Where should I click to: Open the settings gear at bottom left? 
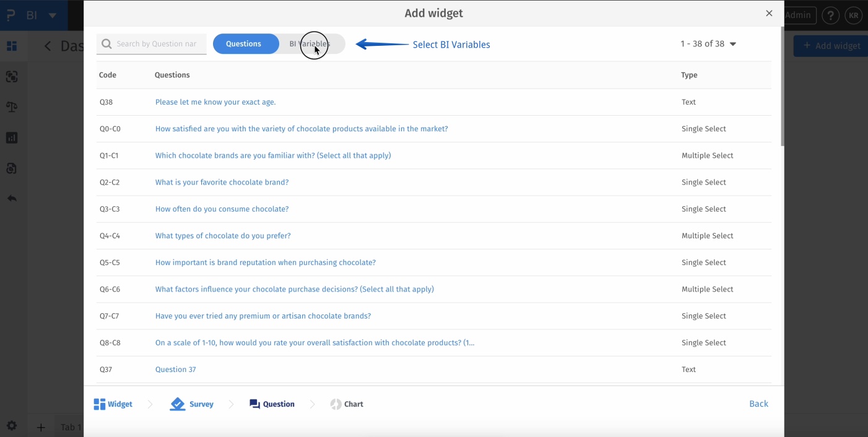(12, 425)
